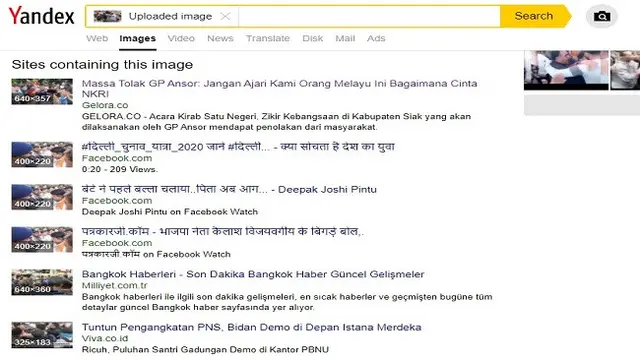Focus the search input field
The height and width of the screenshot is (360, 640).
pos(369,16)
